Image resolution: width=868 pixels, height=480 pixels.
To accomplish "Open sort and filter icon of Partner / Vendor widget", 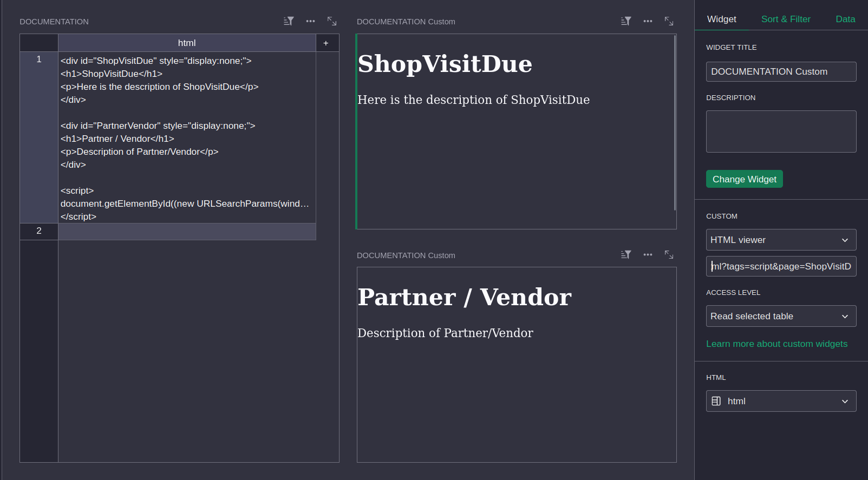I will (626, 255).
